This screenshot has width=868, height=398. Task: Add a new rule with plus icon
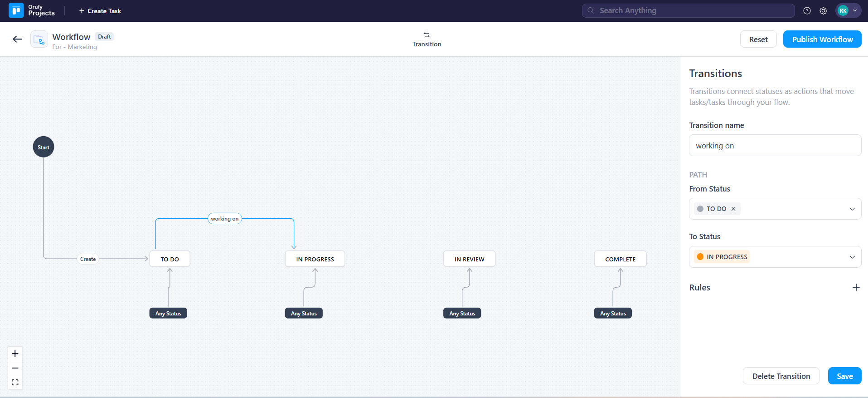(856, 287)
